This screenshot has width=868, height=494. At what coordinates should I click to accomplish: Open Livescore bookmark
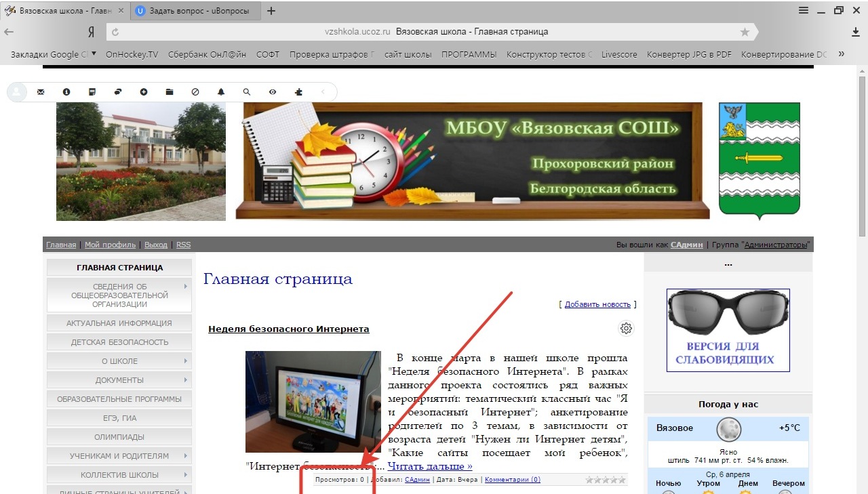tap(619, 54)
